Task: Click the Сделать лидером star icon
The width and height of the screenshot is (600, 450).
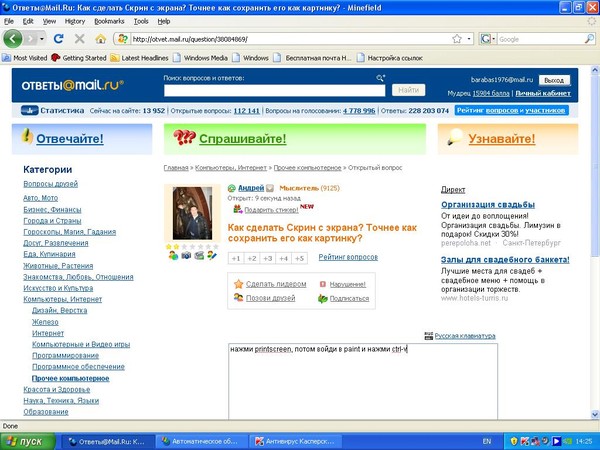Action: (x=238, y=284)
